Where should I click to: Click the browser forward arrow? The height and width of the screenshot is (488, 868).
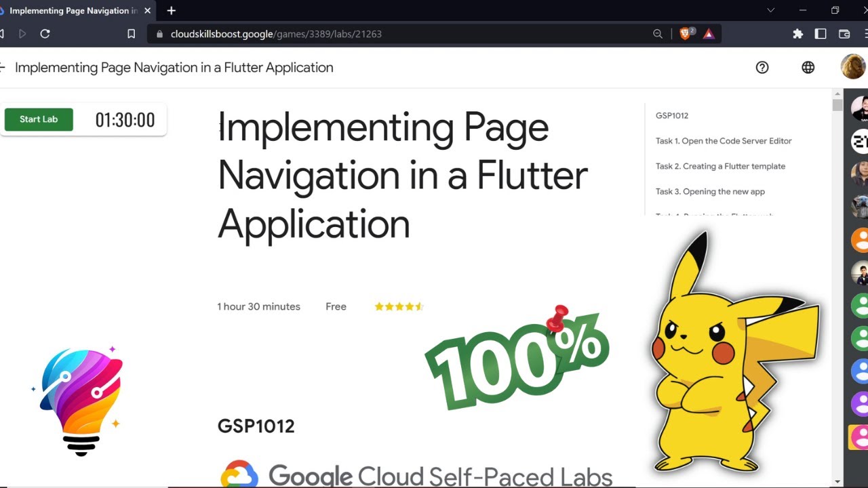(22, 34)
